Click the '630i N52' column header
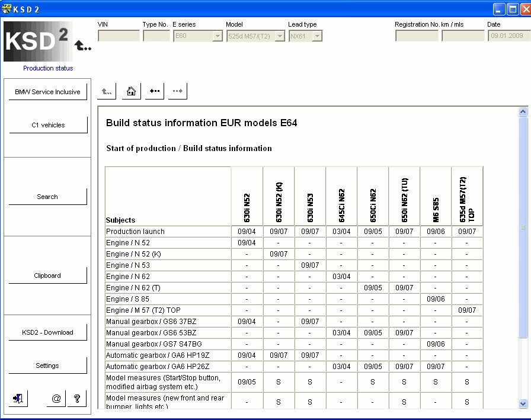The height and width of the screenshot is (420, 531). (x=247, y=208)
